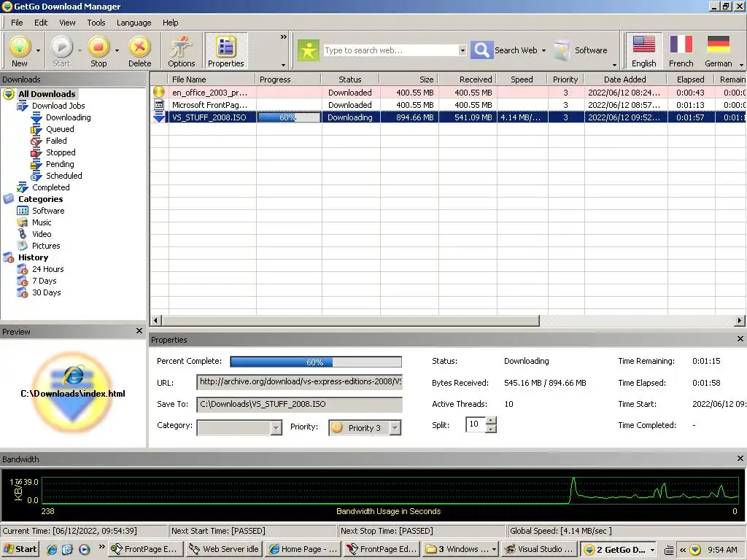Image resolution: width=747 pixels, height=560 pixels.
Task: Open the language toolbar options arrow
Action: 741,65
